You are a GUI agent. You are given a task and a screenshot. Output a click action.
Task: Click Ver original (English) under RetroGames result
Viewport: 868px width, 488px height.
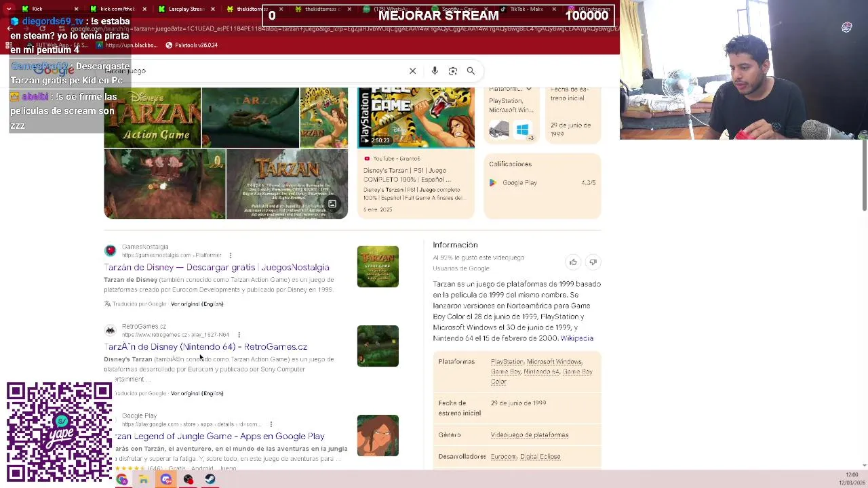click(197, 393)
